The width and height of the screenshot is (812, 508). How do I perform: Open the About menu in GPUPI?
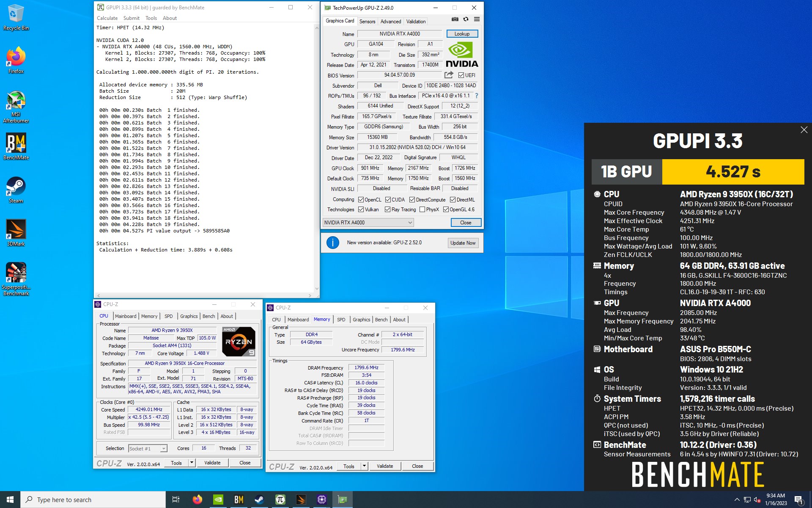pos(170,18)
